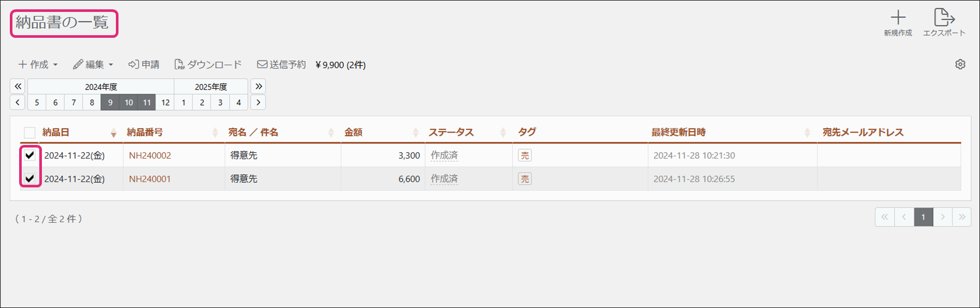
Task: Open delivery note NH240001 link
Action: pos(150,179)
